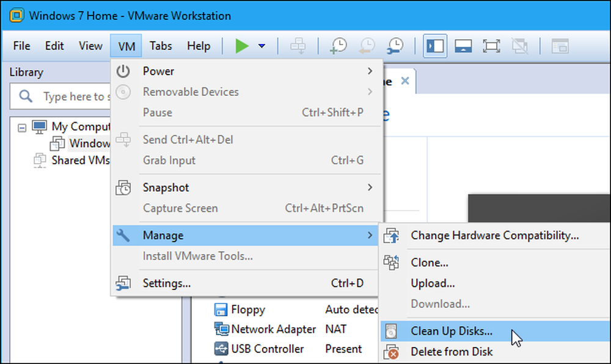Click the VMware Workstation title bar app icon
Image resolution: width=611 pixels, height=364 pixels.
coord(16,15)
